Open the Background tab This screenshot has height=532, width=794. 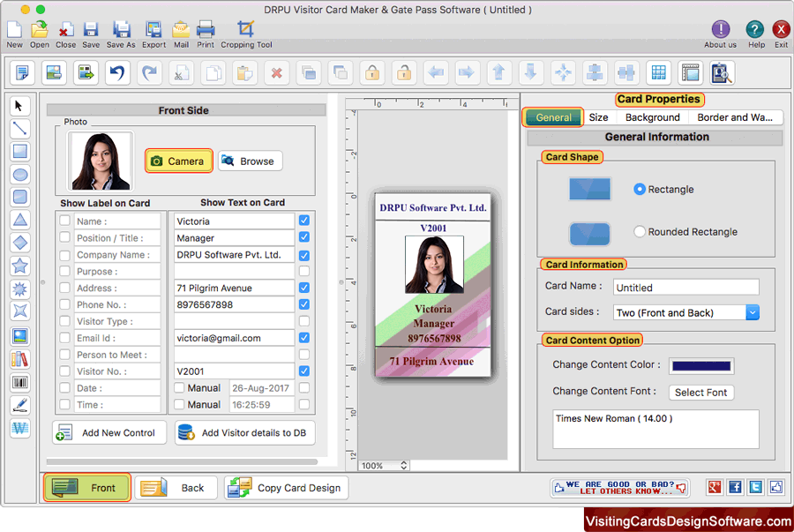pyautogui.click(x=652, y=117)
